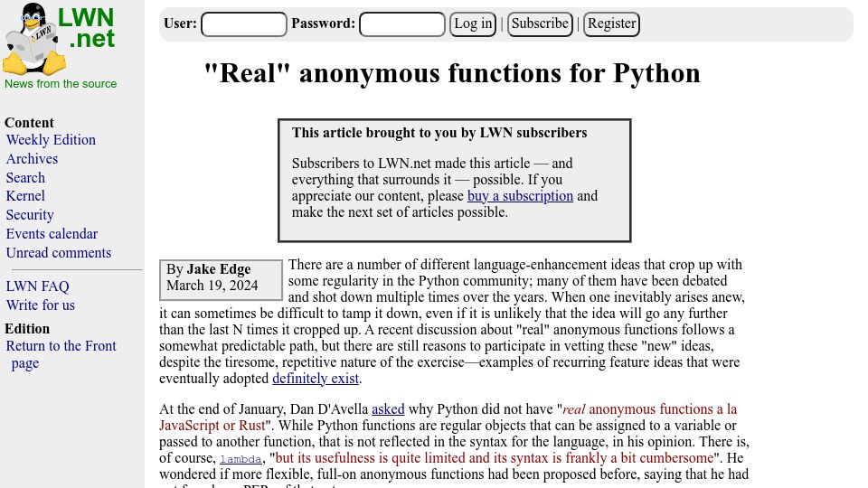Image resolution: width=868 pixels, height=488 pixels.
Task: Click the date March 19, 2024
Action: pyautogui.click(x=212, y=286)
